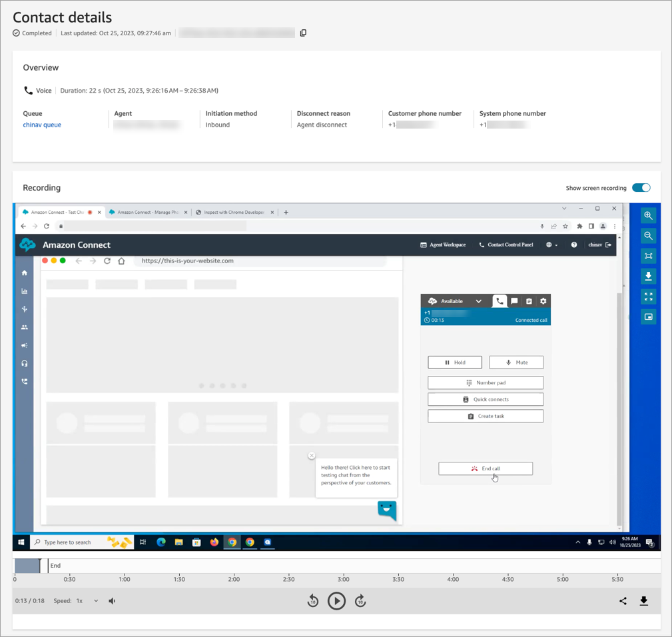Expand the Available agent status dropdown
Image resolution: width=672 pixels, height=637 pixels.
coord(478,301)
